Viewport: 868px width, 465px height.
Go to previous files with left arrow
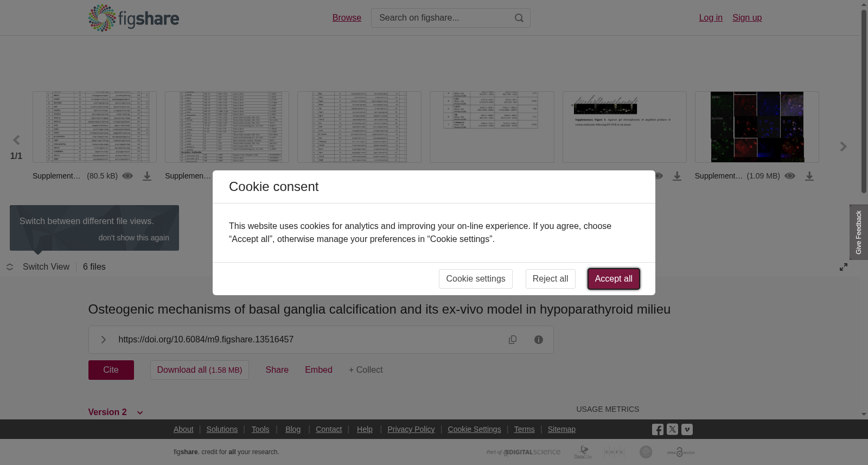click(x=16, y=141)
